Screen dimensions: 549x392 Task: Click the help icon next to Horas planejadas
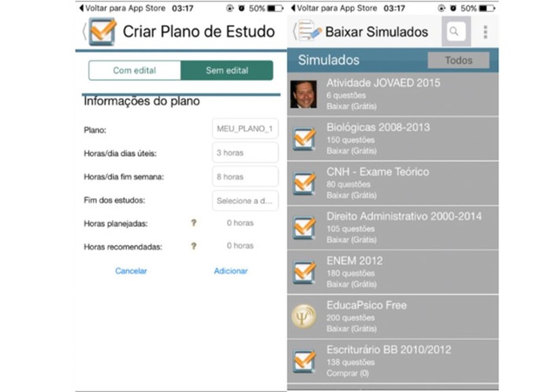point(193,223)
